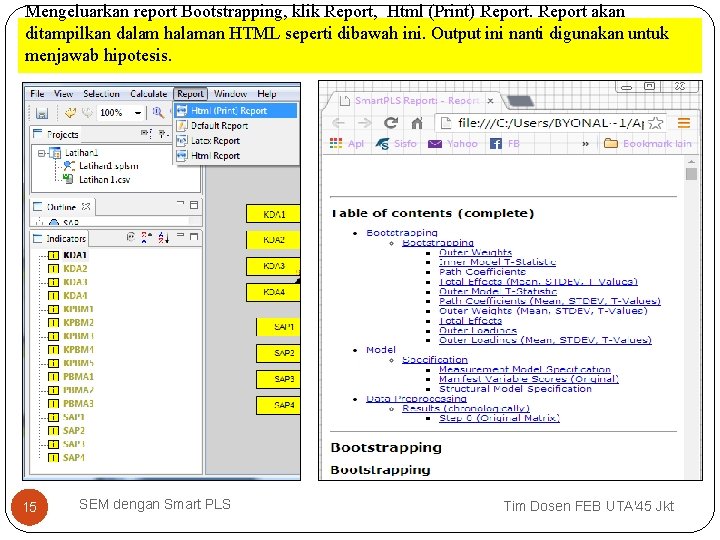Open the Apl apps bookmark
Screen dimensions: 720x540
click(347, 144)
